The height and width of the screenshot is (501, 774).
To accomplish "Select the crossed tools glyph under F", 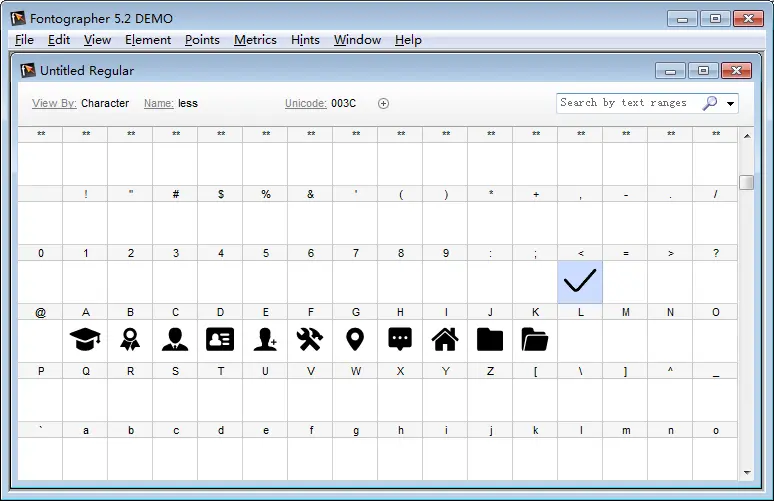I will pyautogui.click(x=310, y=340).
